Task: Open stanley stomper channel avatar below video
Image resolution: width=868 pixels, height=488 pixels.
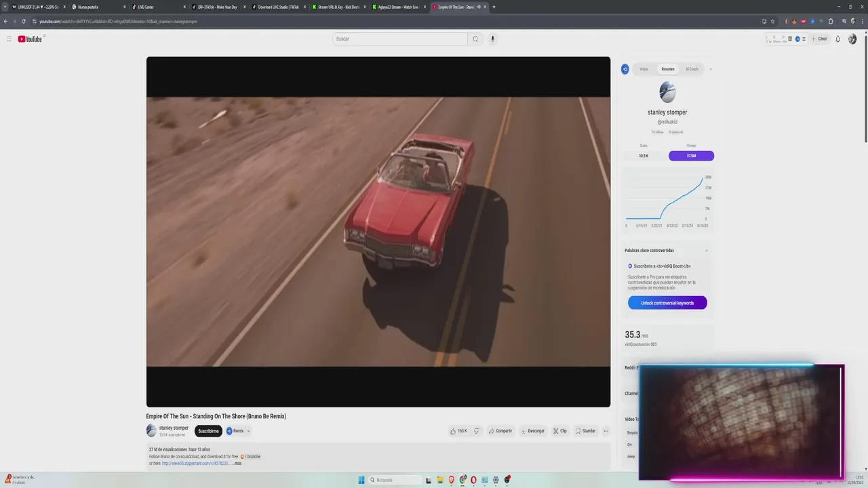Action: click(x=151, y=430)
